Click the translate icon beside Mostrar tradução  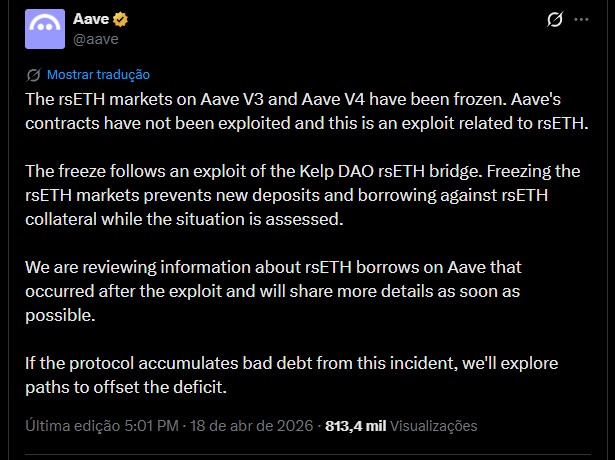[33, 75]
